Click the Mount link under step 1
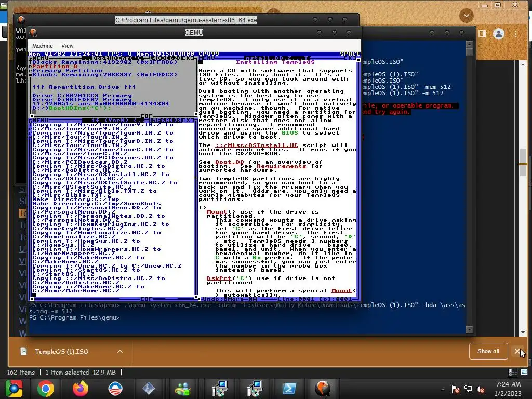532x399 pixels. point(217,212)
